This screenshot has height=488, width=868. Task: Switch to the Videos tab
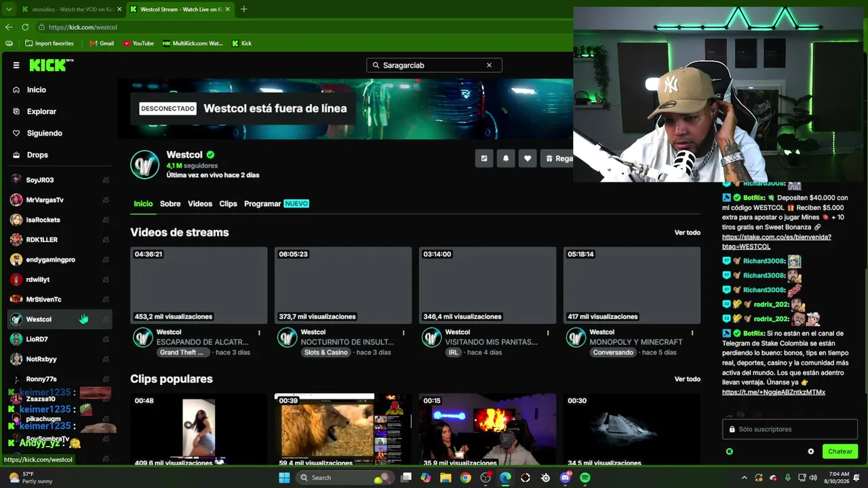(200, 203)
